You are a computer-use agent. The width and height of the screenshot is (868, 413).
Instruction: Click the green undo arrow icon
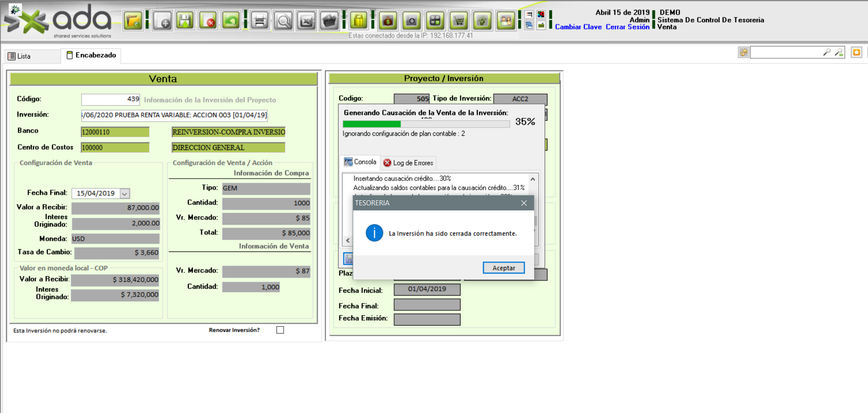pos(231,21)
